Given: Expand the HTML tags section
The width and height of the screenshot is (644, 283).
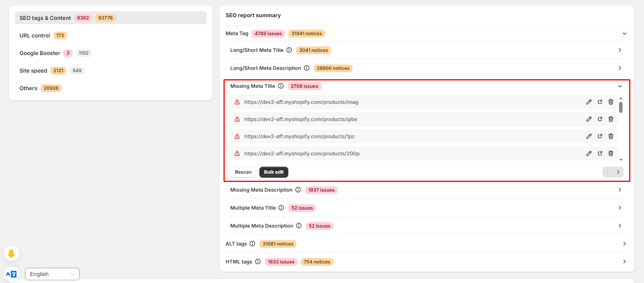Looking at the screenshot, I should 624,262.
